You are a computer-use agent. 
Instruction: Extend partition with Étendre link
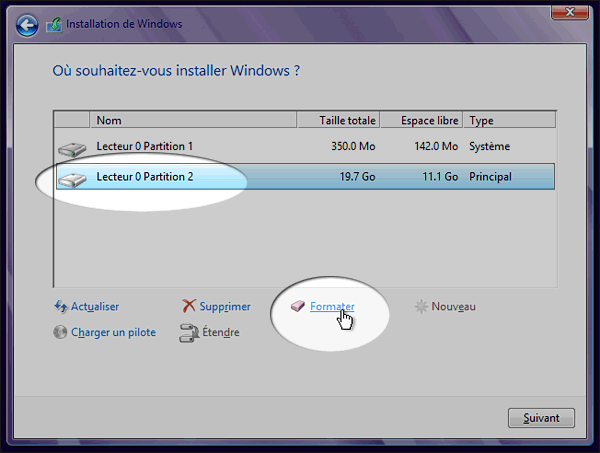221,332
